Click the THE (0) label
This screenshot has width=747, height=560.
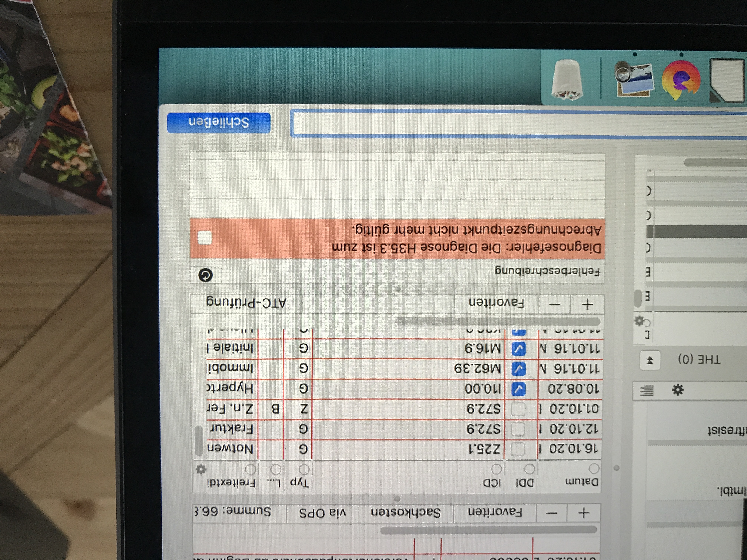[x=699, y=359]
